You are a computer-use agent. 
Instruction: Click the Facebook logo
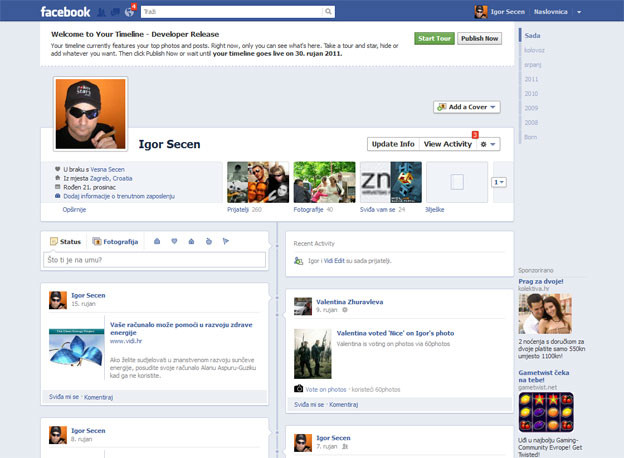coord(65,12)
